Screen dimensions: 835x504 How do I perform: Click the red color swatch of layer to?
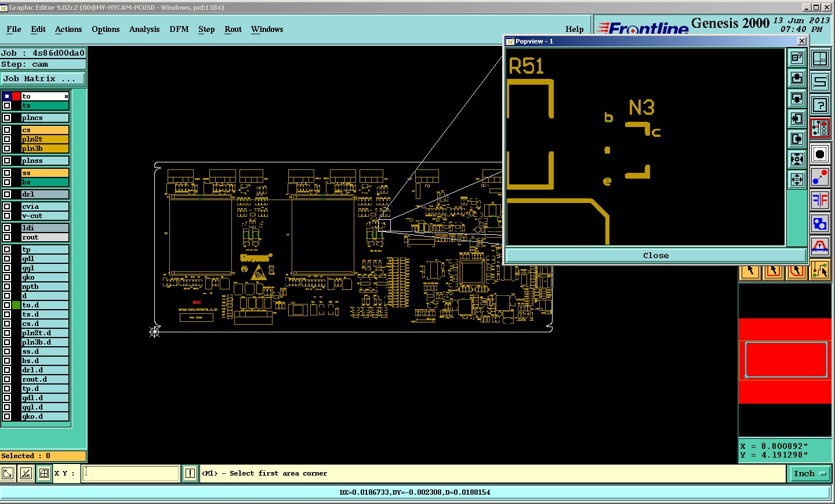pos(16,96)
